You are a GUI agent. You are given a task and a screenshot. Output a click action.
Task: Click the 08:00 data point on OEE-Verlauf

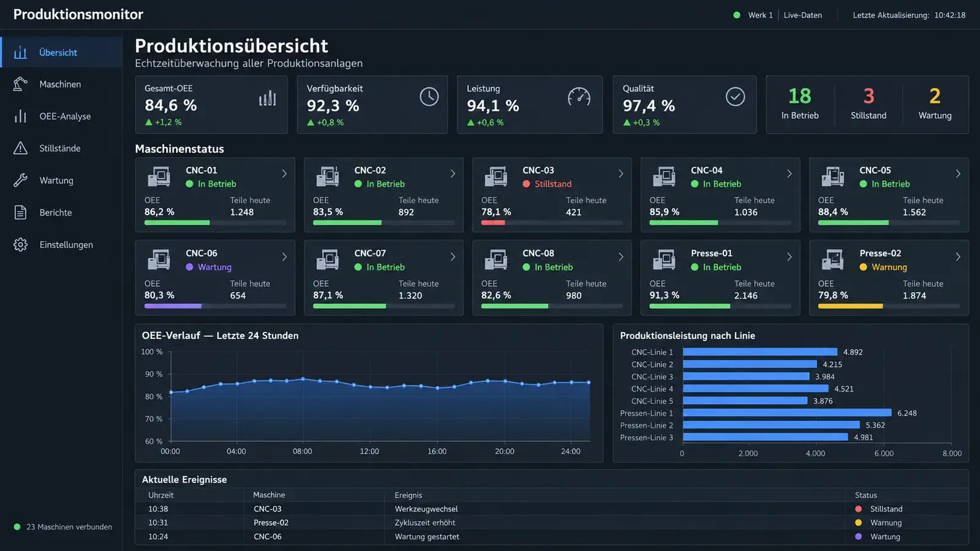click(303, 379)
